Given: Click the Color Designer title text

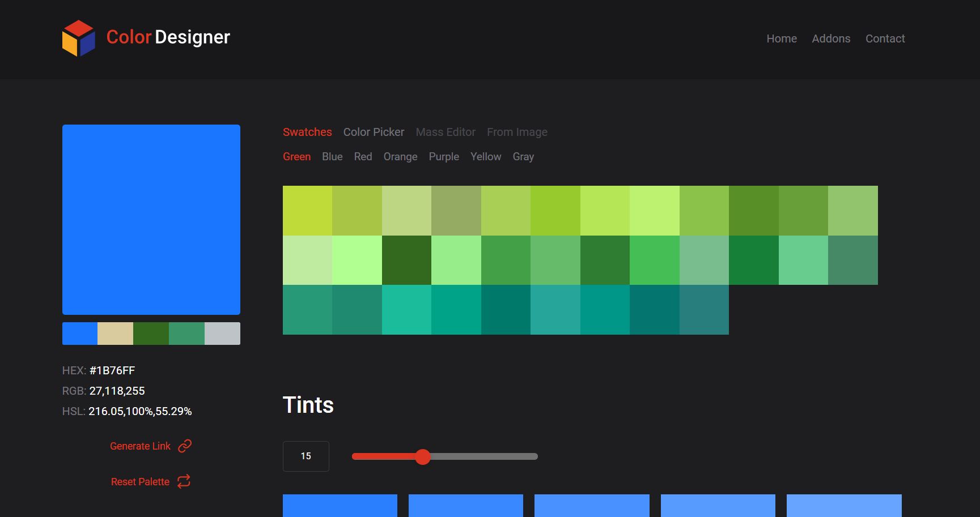Looking at the screenshot, I should click(168, 37).
